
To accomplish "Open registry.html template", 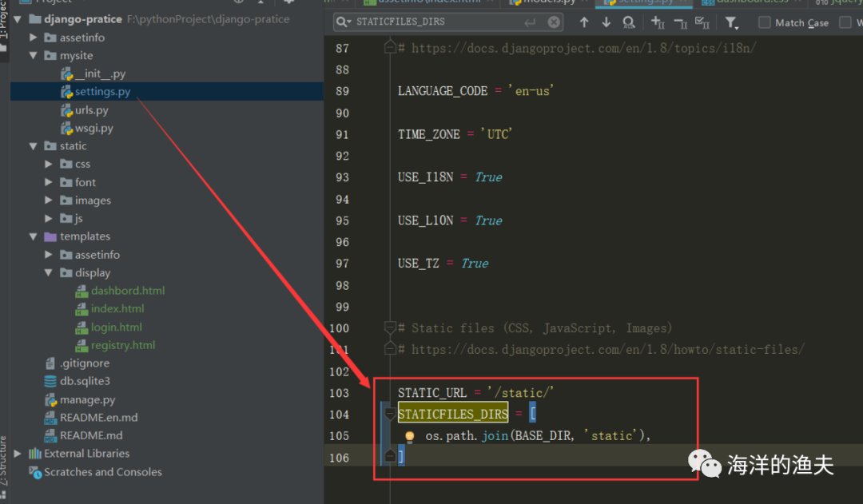I will 123,346.
